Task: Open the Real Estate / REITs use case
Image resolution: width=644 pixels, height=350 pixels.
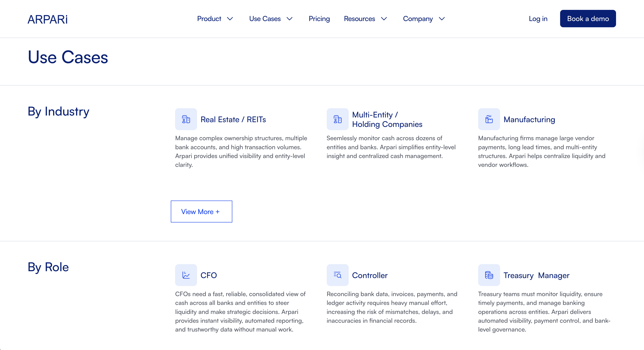Action: 233,120
